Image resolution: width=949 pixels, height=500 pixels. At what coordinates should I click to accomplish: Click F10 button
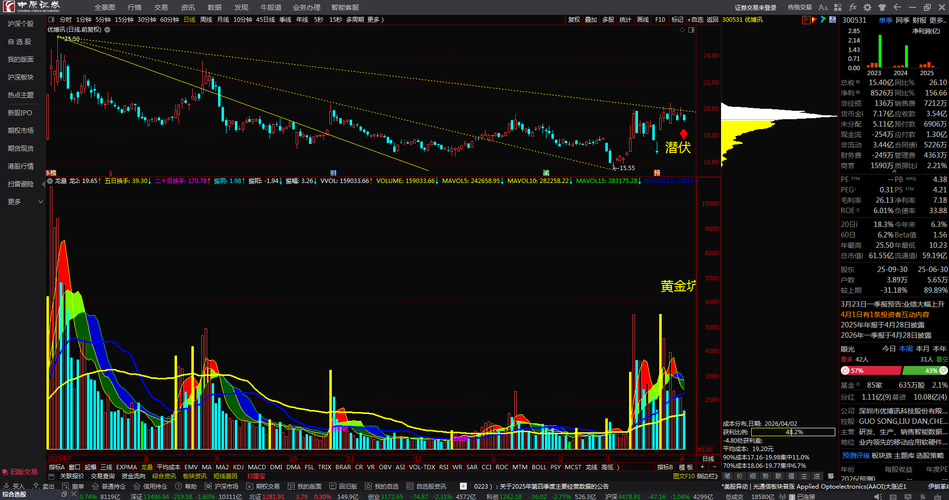(660, 19)
